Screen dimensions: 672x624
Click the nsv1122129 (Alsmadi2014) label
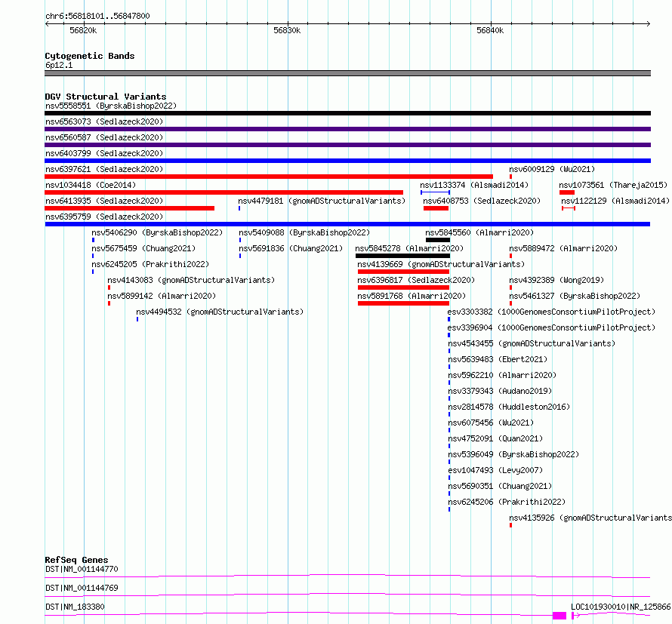[x=615, y=201]
